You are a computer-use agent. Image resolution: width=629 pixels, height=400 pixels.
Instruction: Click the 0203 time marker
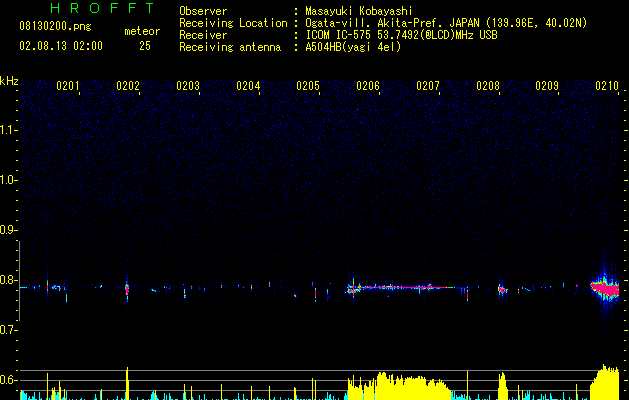click(x=188, y=86)
